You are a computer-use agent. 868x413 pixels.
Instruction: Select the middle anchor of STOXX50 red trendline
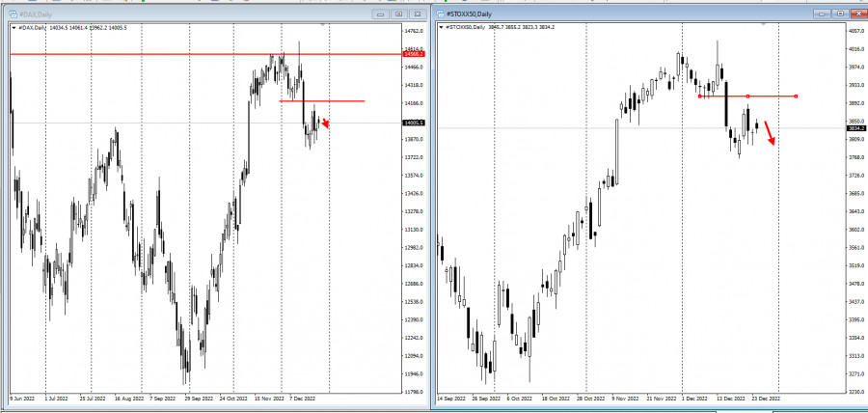[747, 96]
